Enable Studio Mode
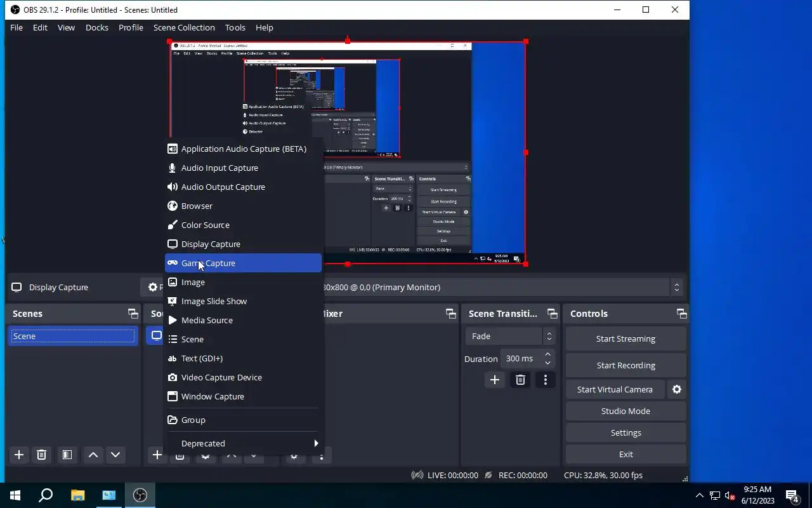Image resolution: width=812 pixels, height=508 pixels. 625,411
